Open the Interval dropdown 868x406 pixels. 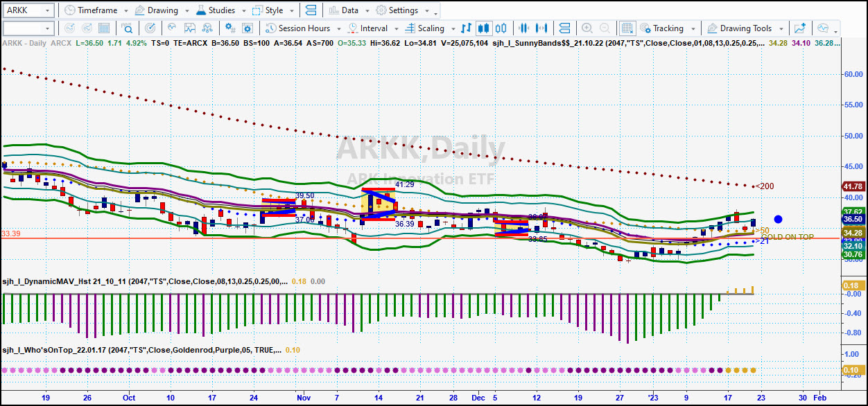click(373, 28)
